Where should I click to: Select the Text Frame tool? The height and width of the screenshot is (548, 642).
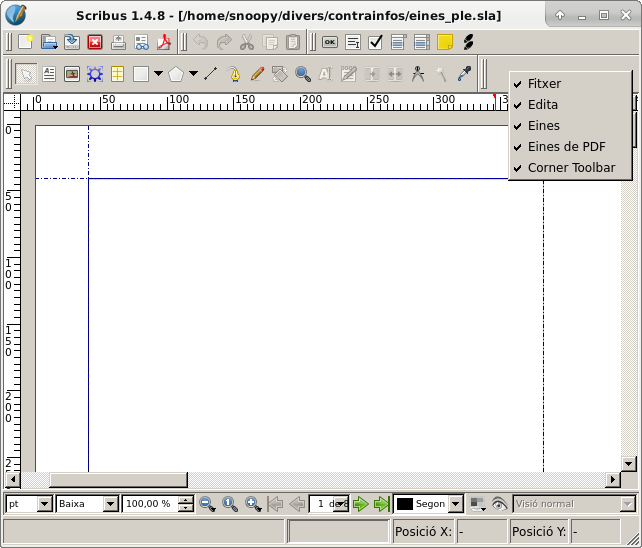(x=49, y=74)
